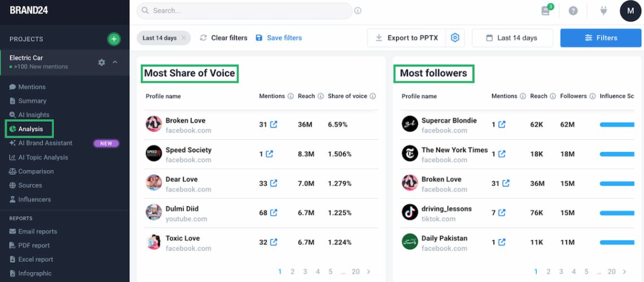This screenshot has height=282, width=644.
Task: Click Followers info icon in Most followers table
Action: (x=593, y=96)
